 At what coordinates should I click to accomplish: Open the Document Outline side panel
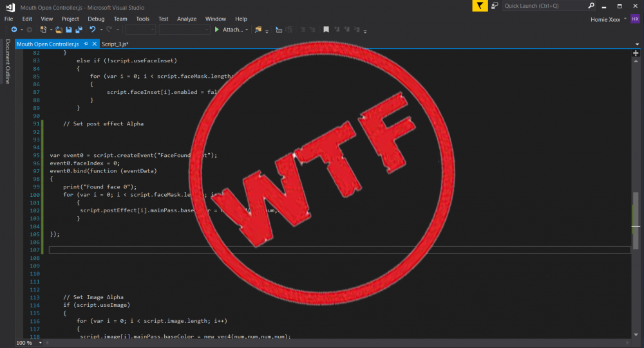click(x=8, y=61)
